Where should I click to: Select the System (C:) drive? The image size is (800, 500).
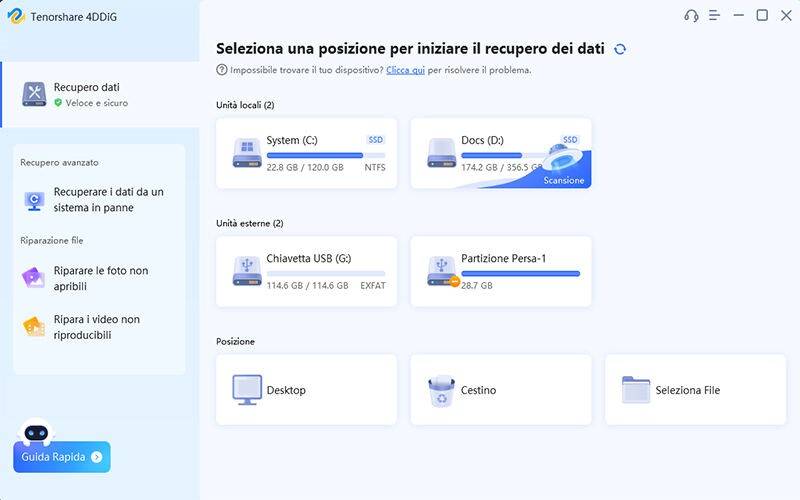pos(306,153)
